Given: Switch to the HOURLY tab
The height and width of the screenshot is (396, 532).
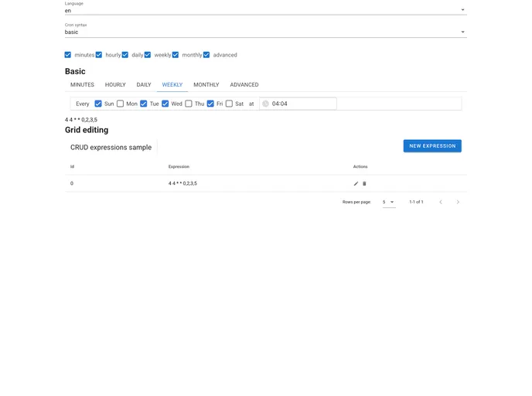Looking at the screenshot, I should (115, 85).
